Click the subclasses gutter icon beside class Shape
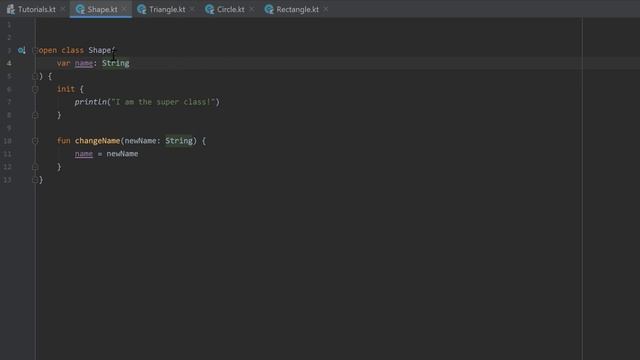This screenshot has height=360, width=640. click(x=22, y=50)
